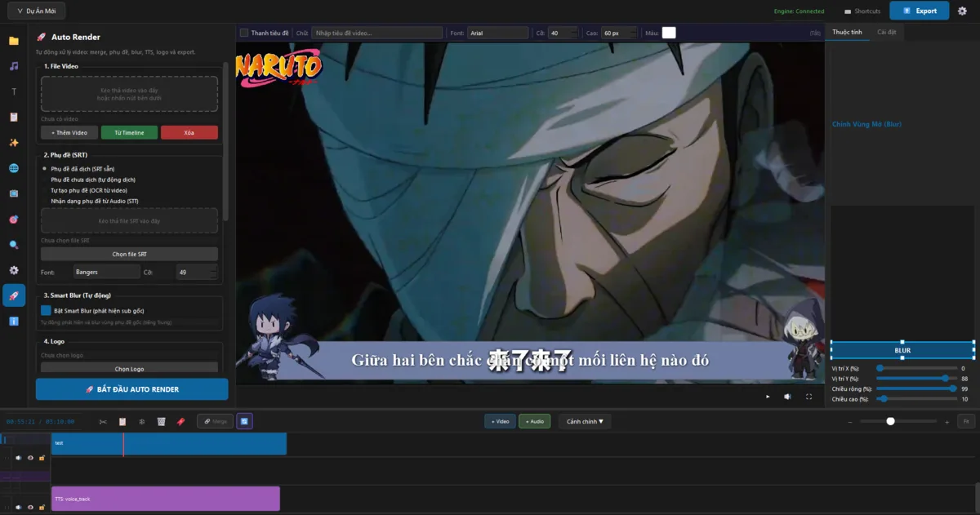Click the highlighted sync icon beside Merge
Screen dimensions: 980x515
(x=244, y=421)
